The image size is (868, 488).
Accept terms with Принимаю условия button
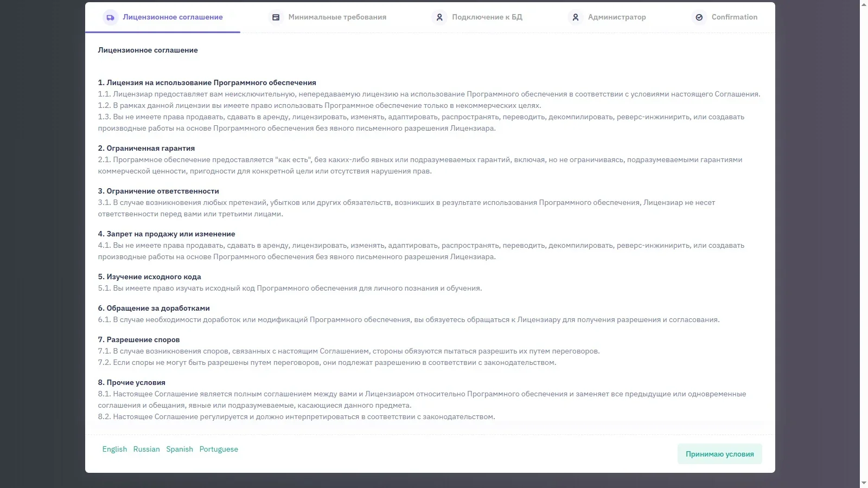click(x=719, y=454)
